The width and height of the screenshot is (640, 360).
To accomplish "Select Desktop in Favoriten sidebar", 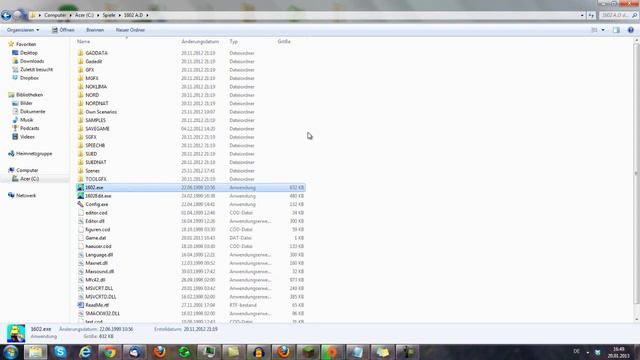I will click(29, 53).
